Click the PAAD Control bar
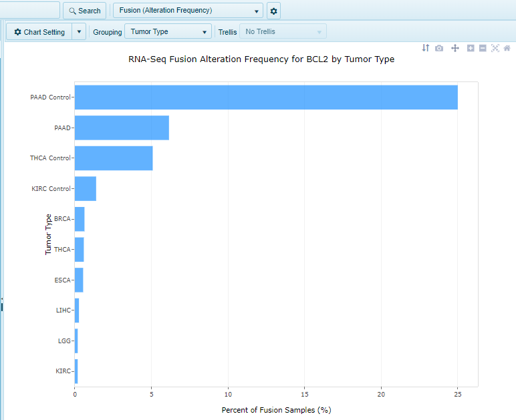This screenshot has width=516, height=420. 265,97
